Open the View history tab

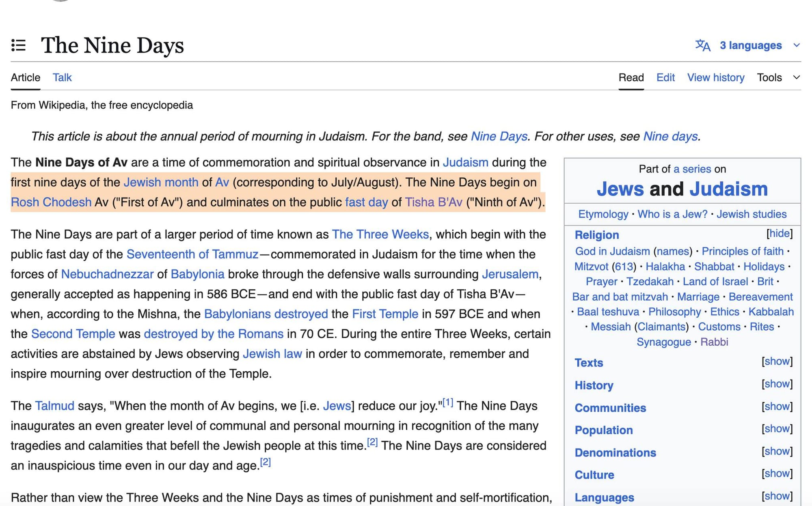click(715, 78)
